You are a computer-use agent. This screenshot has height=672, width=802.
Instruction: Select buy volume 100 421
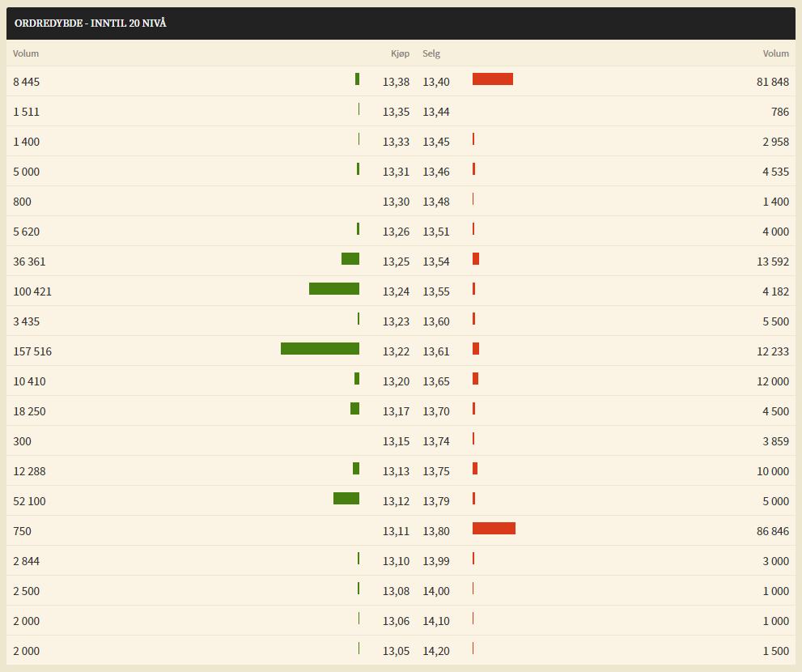point(32,291)
